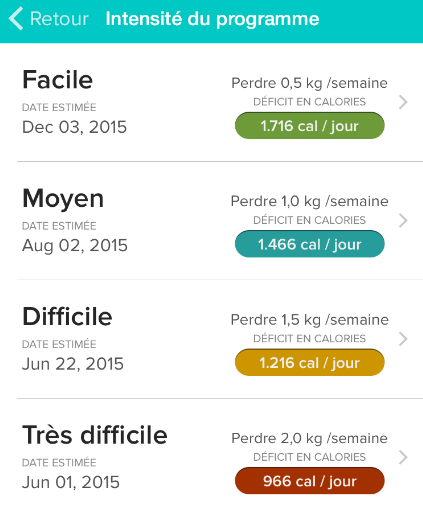Tap the red 966 cal / jour badge

(x=310, y=481)
